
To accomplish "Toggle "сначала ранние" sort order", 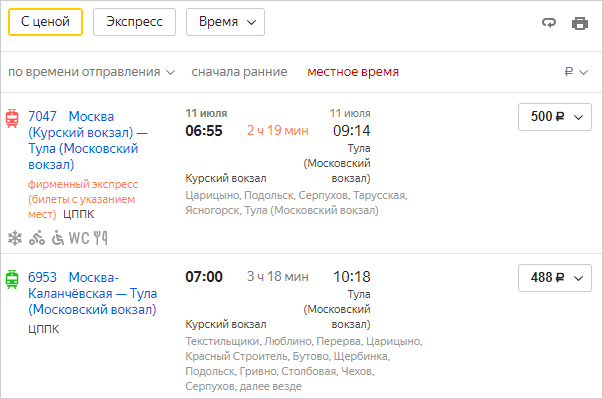I will pyautogui.click(x=239, y=72).
